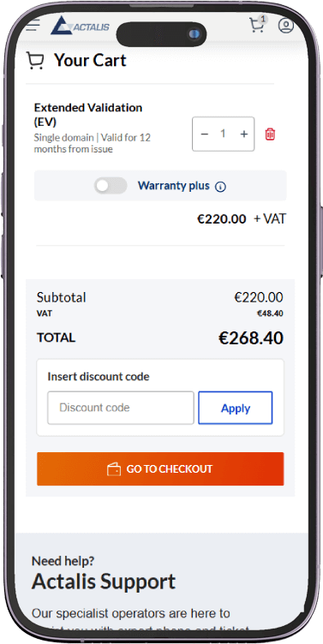Click the Actalis Support heading

tap(104, 581)
